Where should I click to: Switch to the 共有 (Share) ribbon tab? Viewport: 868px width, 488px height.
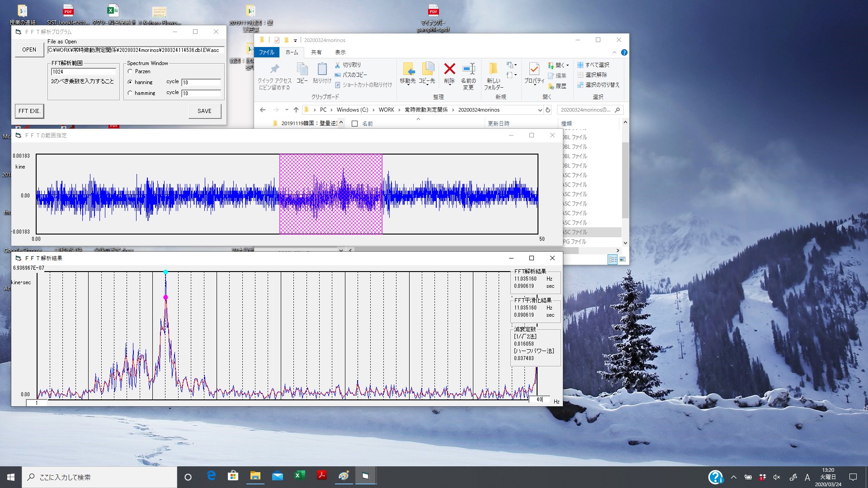point(316,52)
